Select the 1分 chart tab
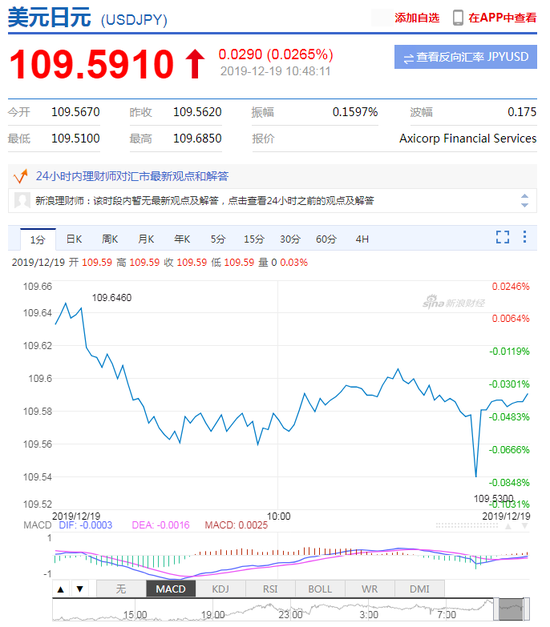 [x=38, y=240]
